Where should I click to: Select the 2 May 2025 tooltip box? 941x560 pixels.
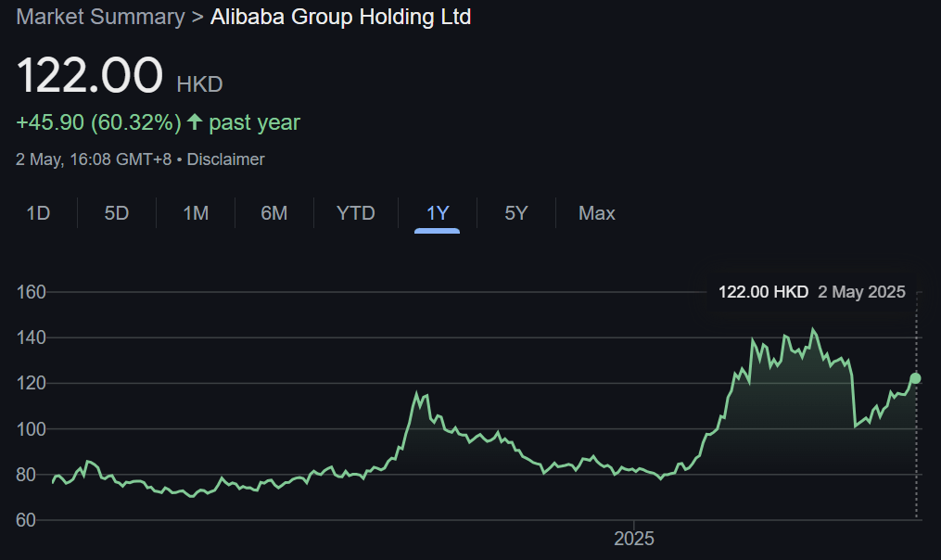(x=813, y=292)
